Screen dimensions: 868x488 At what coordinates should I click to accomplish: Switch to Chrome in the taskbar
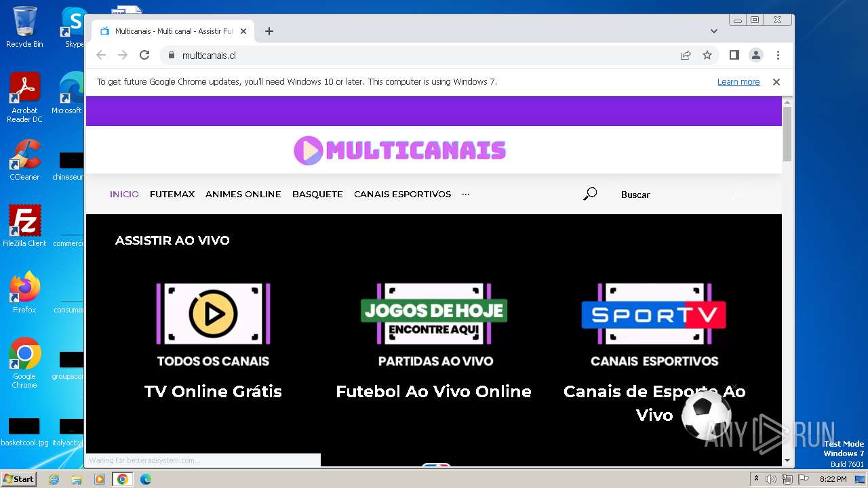(x=123, y=479)
